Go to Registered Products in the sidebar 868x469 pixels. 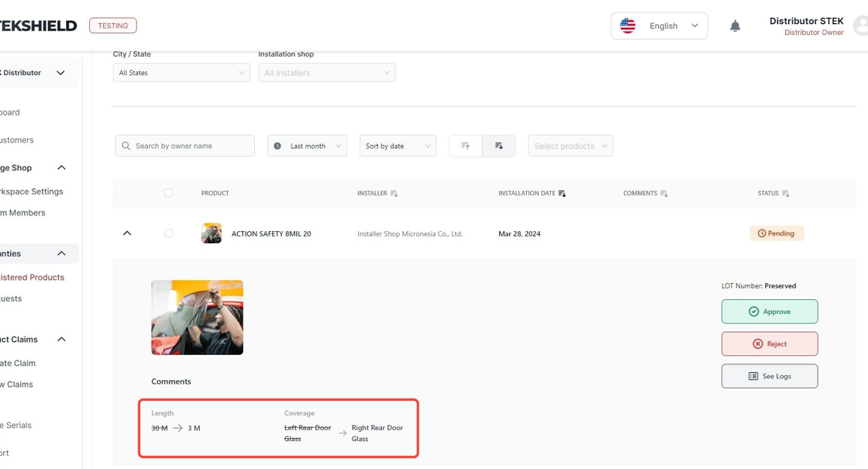(32, 278)
